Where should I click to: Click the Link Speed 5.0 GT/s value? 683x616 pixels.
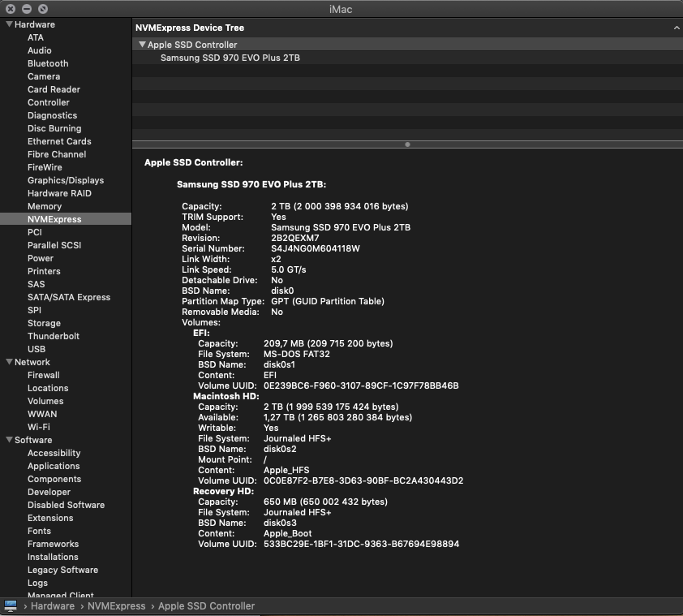[x=288, y=269]
